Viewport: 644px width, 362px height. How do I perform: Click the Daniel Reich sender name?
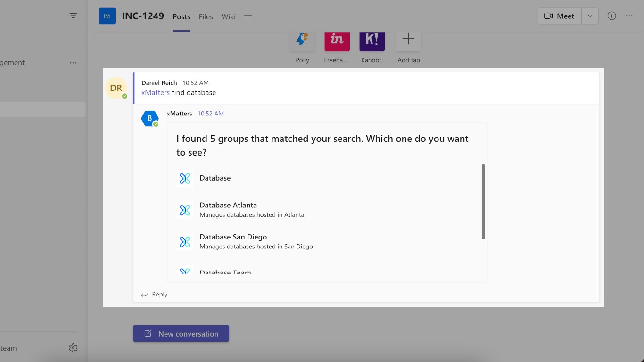point(159,83)
